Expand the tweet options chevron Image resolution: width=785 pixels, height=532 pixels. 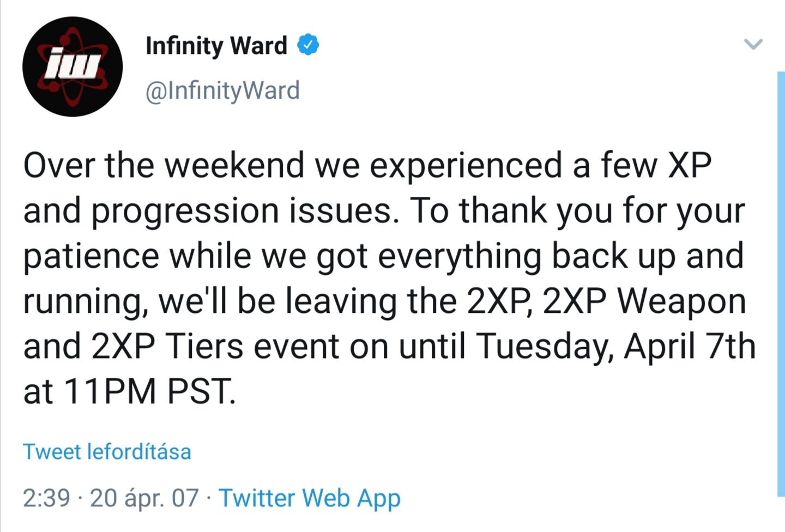tap(753, 45)
